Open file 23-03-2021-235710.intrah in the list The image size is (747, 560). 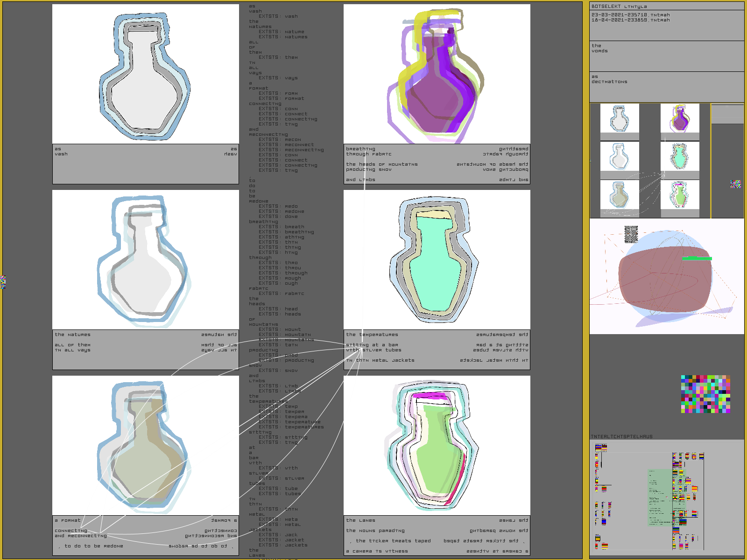(x=630, y=15)
